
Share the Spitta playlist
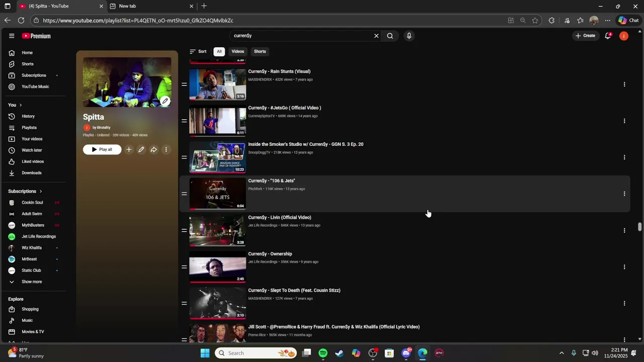153,149
